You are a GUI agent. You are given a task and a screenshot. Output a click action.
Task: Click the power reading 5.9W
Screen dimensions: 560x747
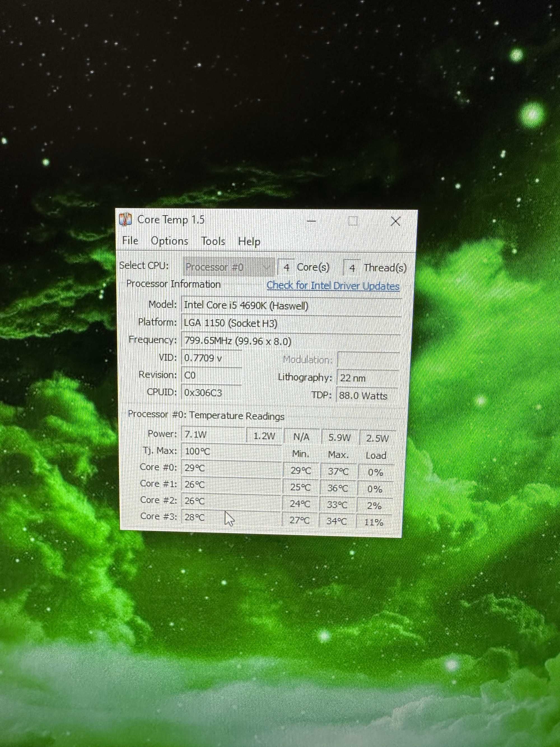pyautogui.click(x=339, y=438)
